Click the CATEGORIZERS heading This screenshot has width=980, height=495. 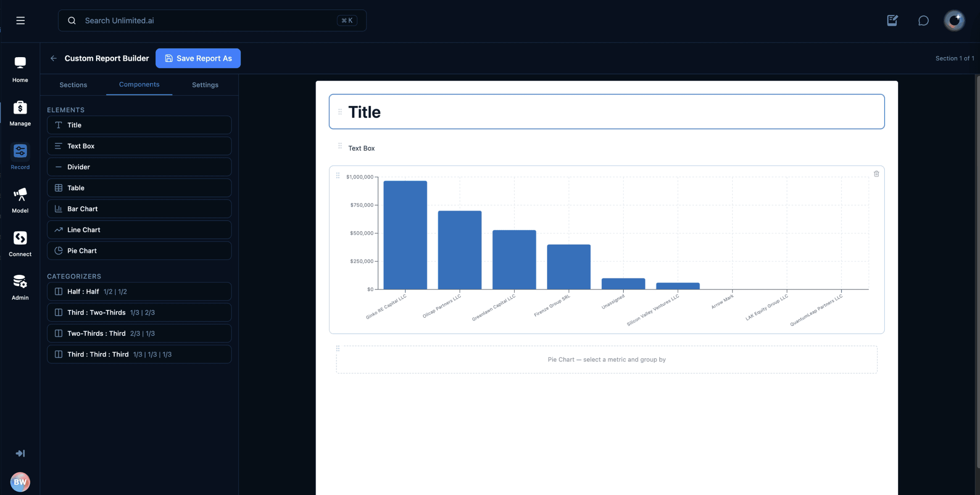click(x=74, y=276)
